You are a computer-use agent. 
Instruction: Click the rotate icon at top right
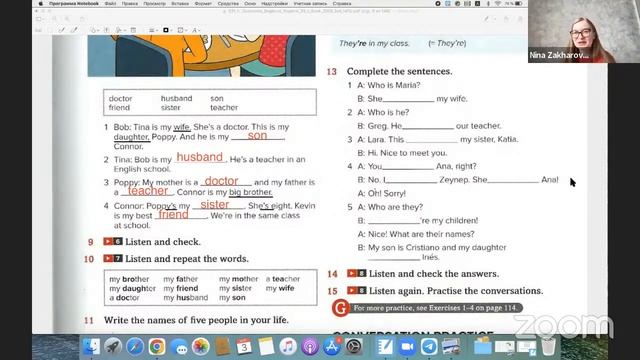pos(506,19)
